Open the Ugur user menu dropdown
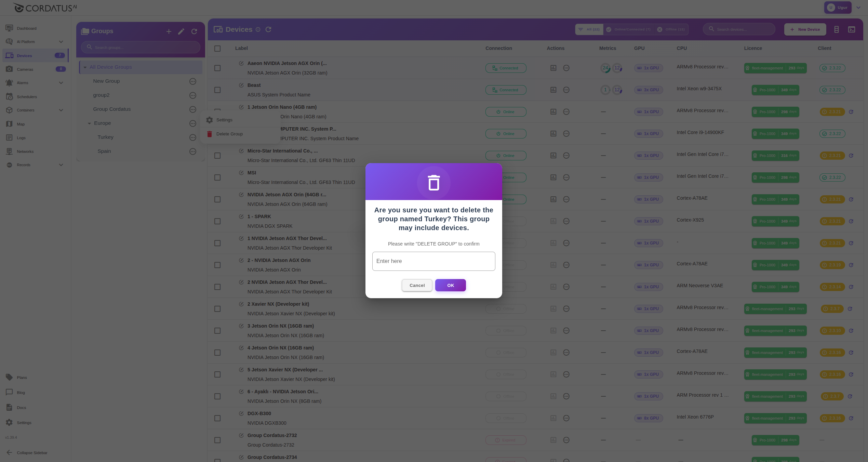Viewport: 868px width, 462px height. [x=858, y=8]
